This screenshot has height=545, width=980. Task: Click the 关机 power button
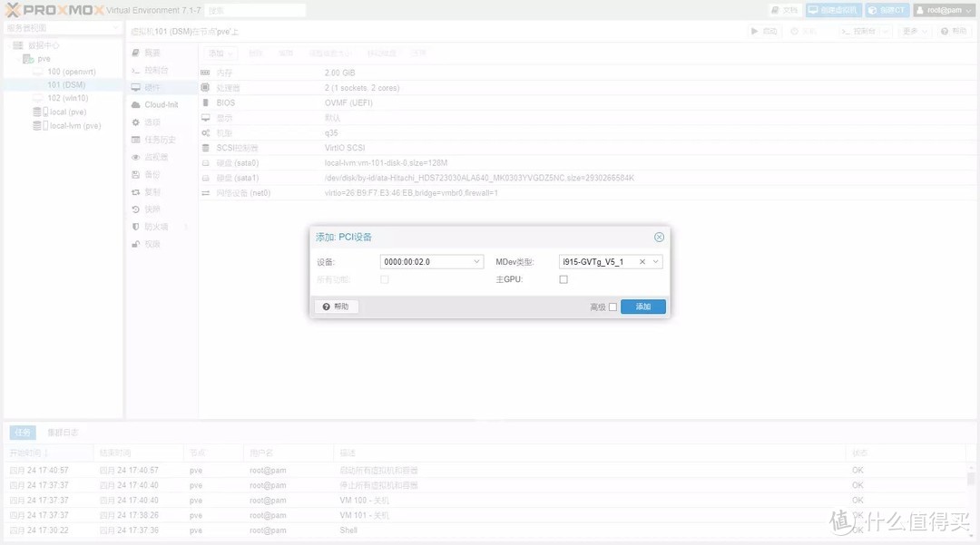804,31
